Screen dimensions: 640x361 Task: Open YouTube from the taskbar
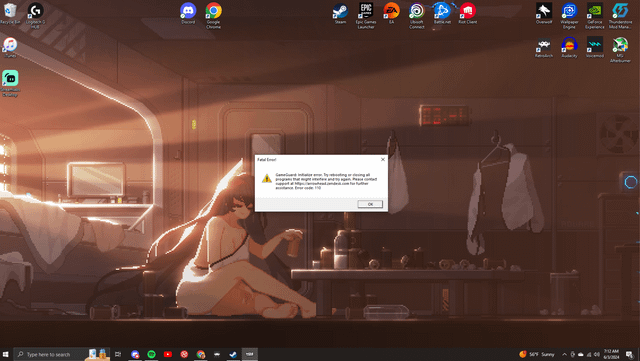click(168, 354)
